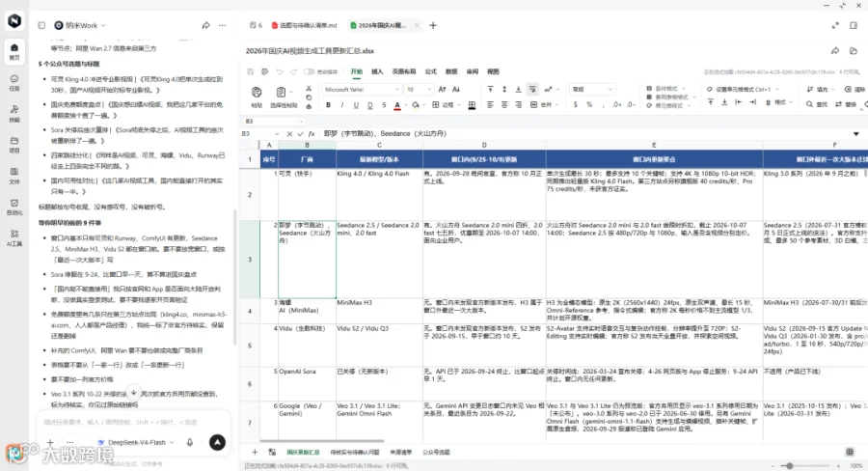Click the share arrow icon in chat header
868x471 pixels.
206,25
